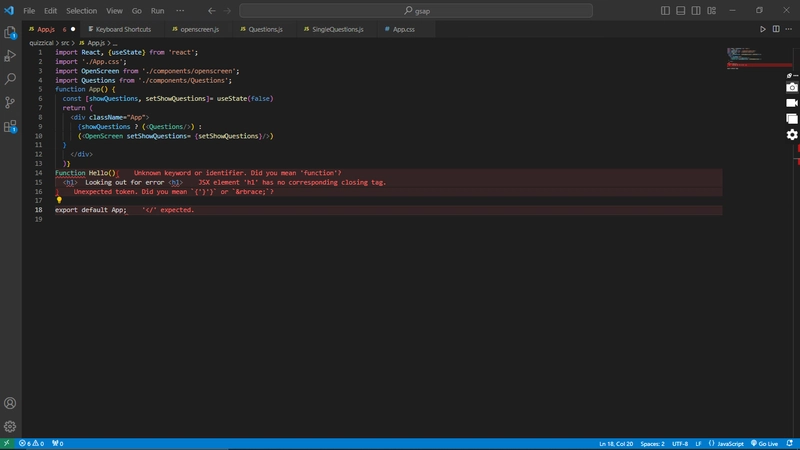The height and width of the screenshot is (450, 800).
Task: Switch to the Keyboard Shortcuts tab
Action: click(x=123, y=30)
